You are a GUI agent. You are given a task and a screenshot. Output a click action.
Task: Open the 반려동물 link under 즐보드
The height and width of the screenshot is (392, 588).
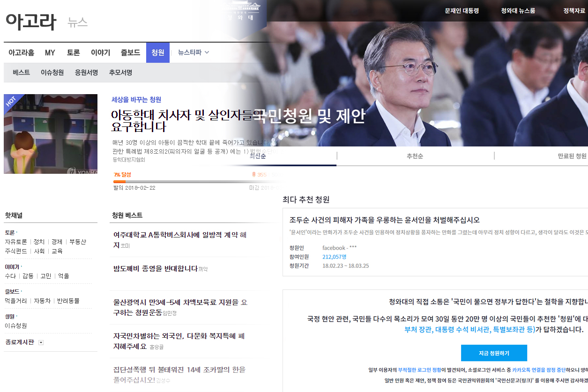point(68,301)
